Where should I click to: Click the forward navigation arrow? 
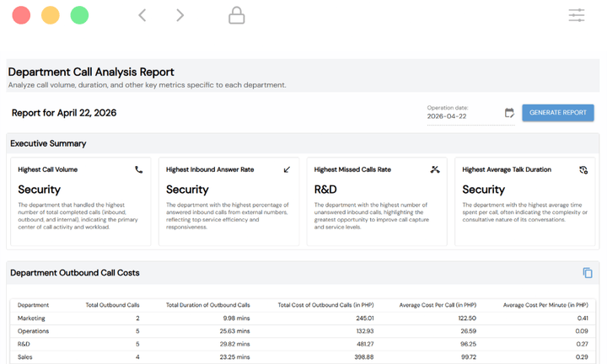tap(180, 15)
